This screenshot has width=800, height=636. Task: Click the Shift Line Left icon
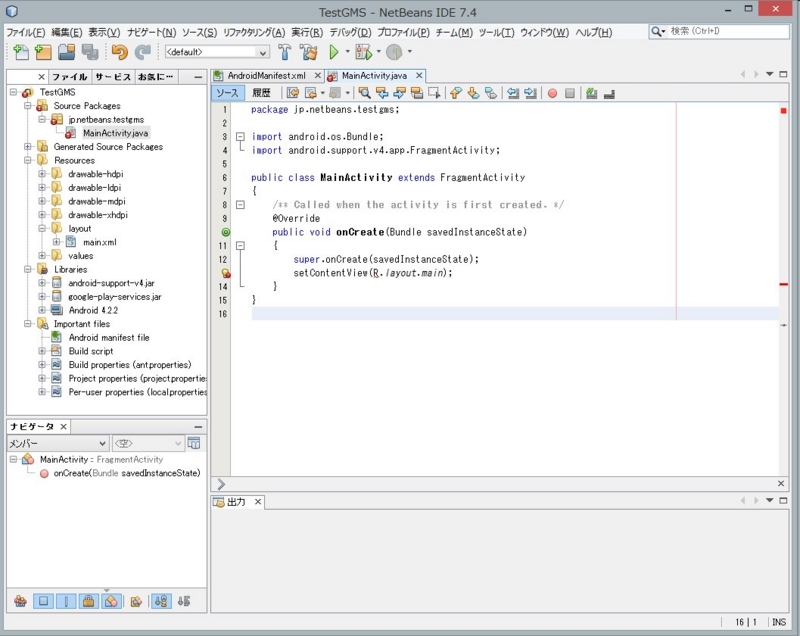pyautogui.click(x=513, y=93)
